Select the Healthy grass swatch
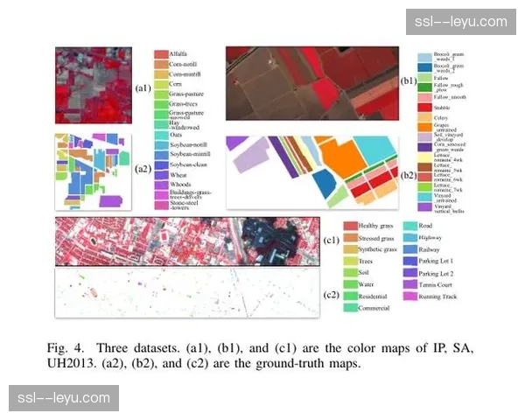 351,225
